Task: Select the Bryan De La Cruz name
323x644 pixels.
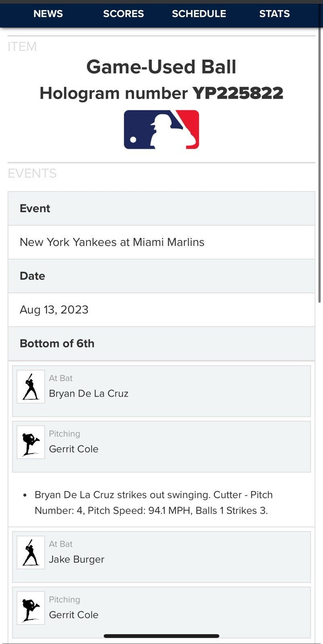Action: (89, 394)
